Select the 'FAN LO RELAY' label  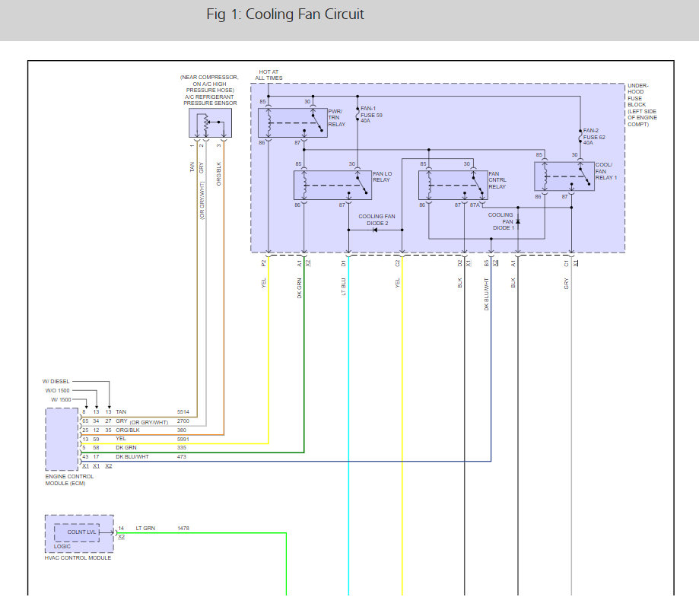382,176
